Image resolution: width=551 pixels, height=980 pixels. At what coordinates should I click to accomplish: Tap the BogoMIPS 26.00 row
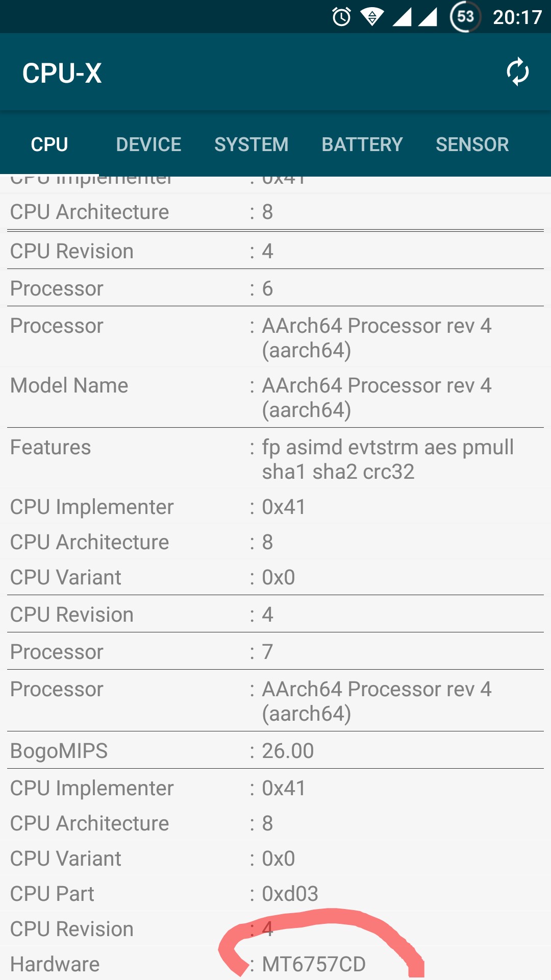click(x=275, y=751)
